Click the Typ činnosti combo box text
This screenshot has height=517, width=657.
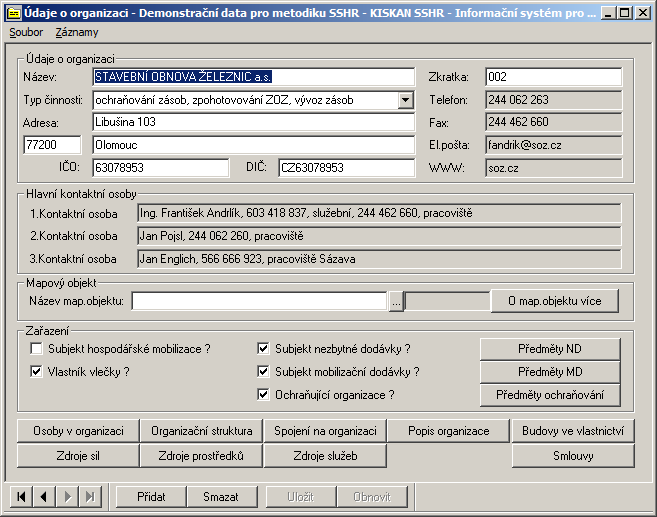click(246, 100)
